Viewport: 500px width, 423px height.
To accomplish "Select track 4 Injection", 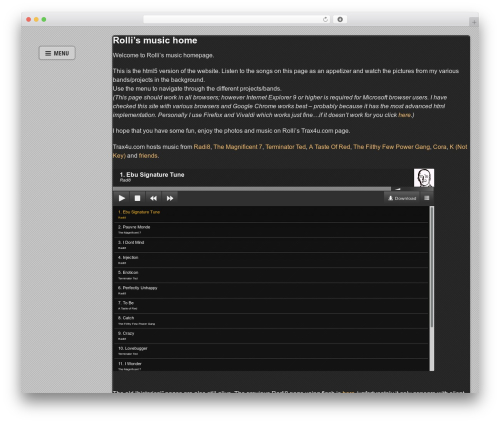I will [271, 260].
